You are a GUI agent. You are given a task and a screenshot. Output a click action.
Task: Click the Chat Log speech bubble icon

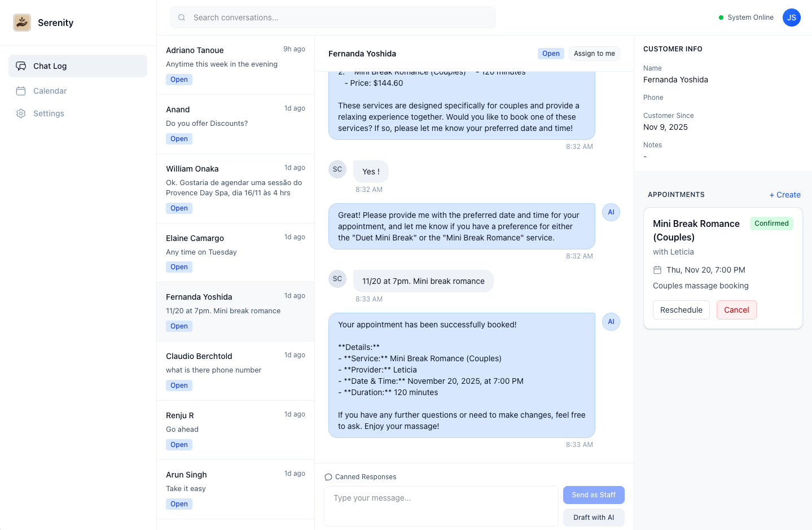click(21, 66)
